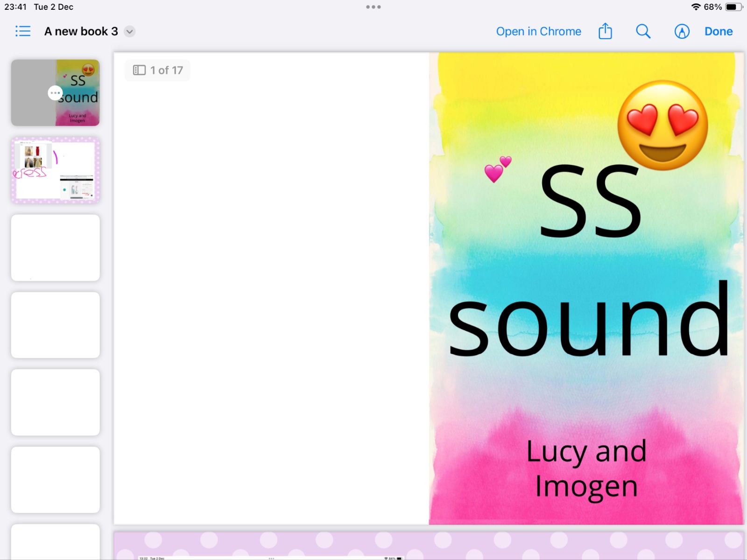Open the table of contents list icon

[22, 31]
